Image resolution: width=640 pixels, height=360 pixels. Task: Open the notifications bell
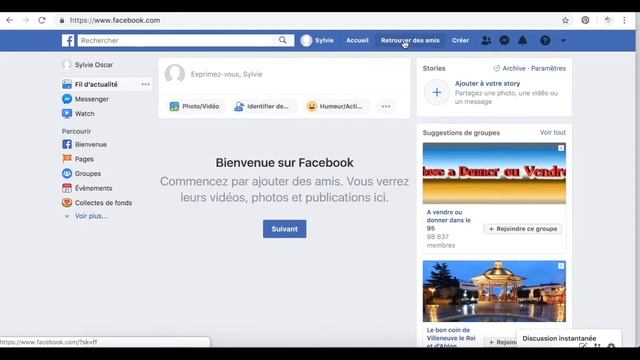click(x=522, y=40)
